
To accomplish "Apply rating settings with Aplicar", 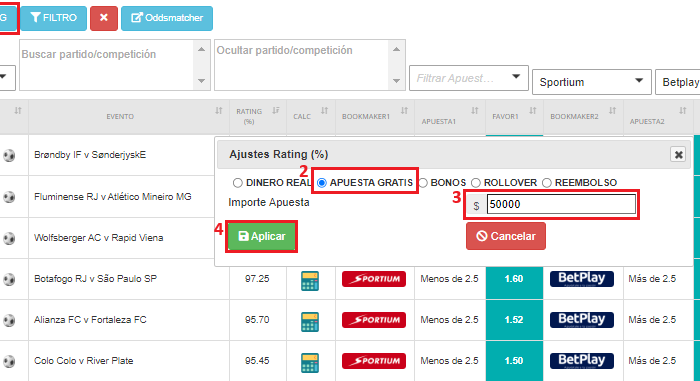I will [x=261, y=236].
